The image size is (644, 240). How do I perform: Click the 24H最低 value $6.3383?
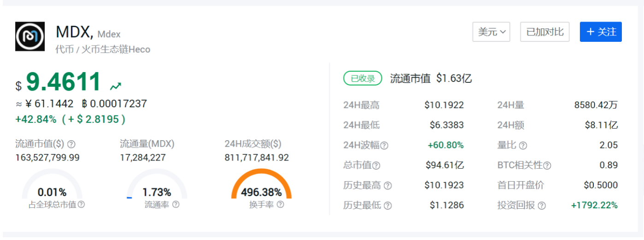click(446, 125)
